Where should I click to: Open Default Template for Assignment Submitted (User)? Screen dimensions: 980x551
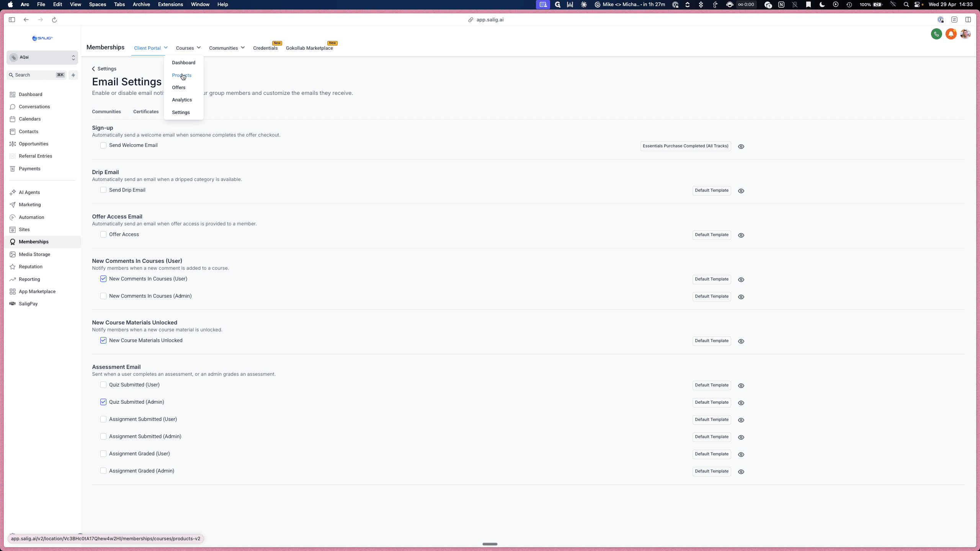coord(712,420)
